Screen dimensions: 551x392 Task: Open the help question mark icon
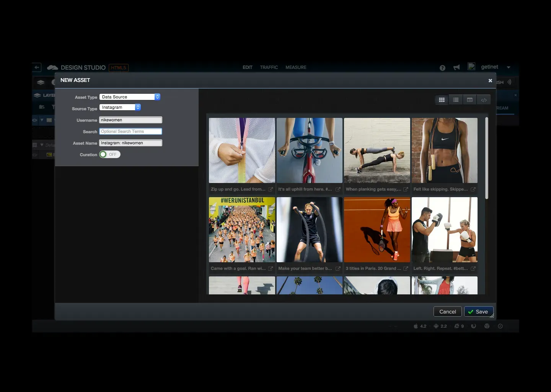442,68
